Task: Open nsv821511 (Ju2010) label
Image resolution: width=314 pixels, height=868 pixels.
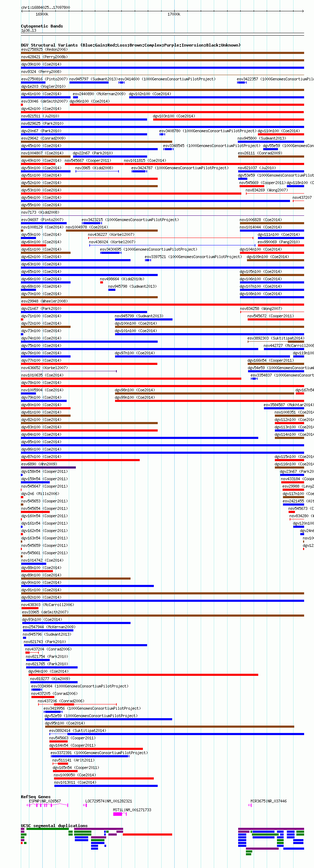Action: (x=40, y=116)
